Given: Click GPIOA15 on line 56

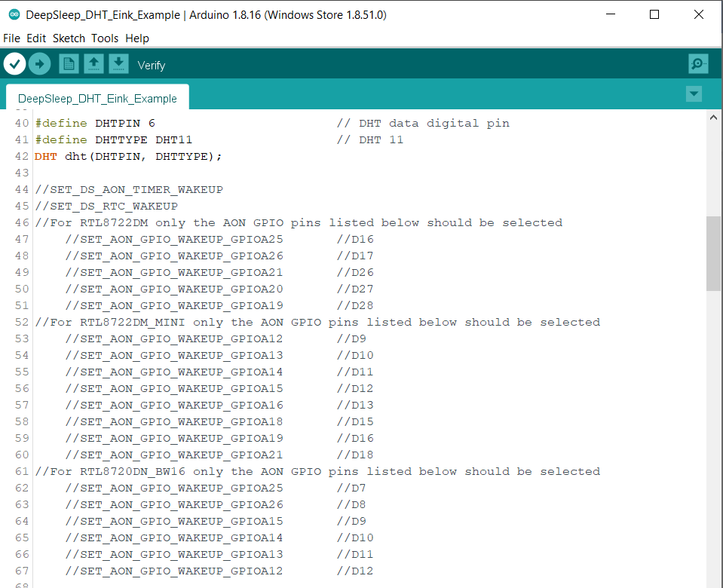Looking at the screenshot, I should (x=256, y=389).
